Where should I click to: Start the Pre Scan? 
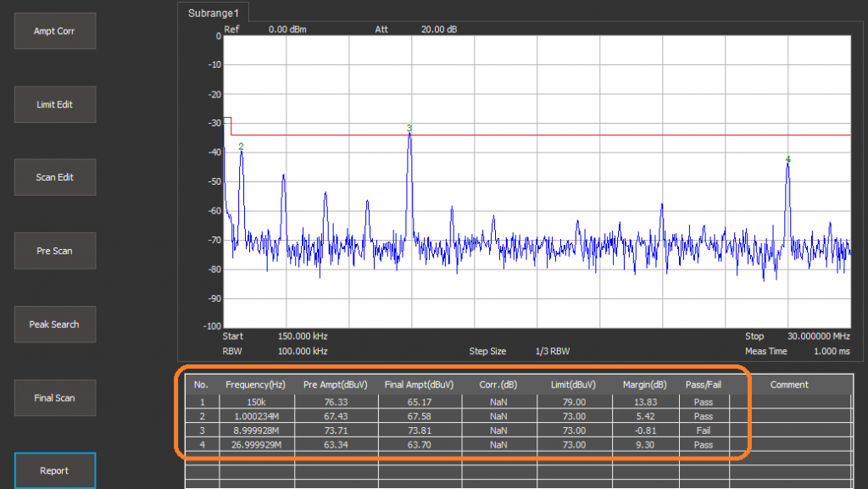54,251
